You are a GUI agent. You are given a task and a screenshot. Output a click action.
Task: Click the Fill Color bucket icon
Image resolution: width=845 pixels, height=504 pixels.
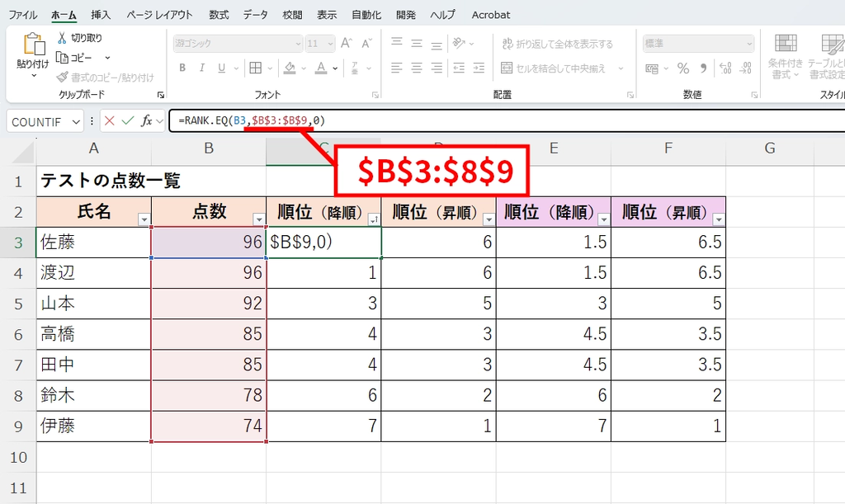(x=290, y=68)
